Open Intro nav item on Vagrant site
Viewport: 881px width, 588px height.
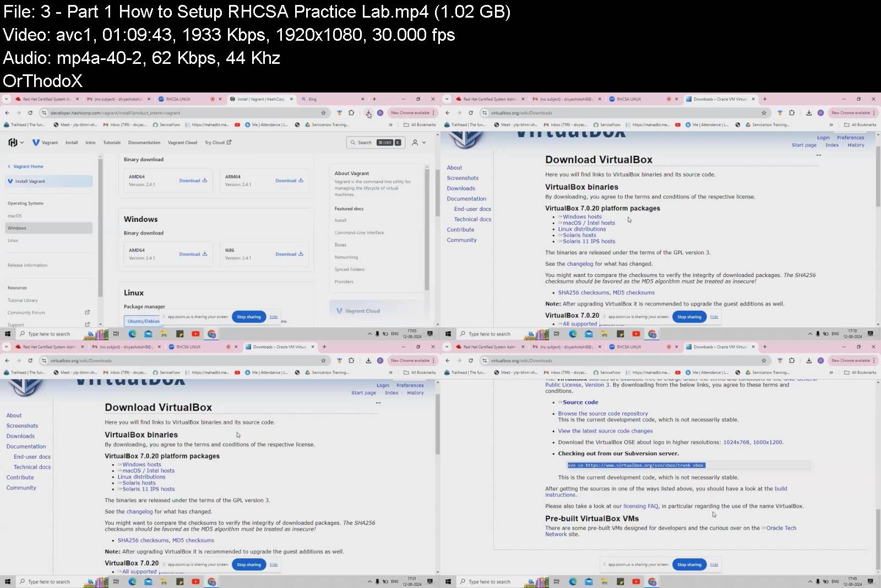coord(90,143)
